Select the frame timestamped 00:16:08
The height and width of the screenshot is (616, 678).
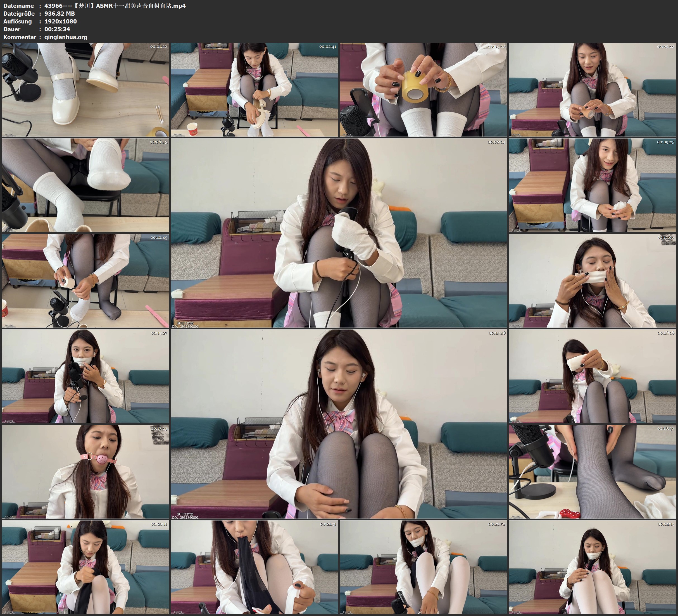tap(592, 376)
